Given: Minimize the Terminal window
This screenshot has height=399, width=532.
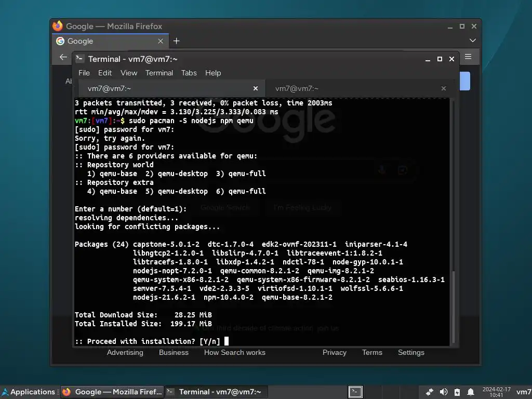Looking at the screenshot, I should 428,59.
